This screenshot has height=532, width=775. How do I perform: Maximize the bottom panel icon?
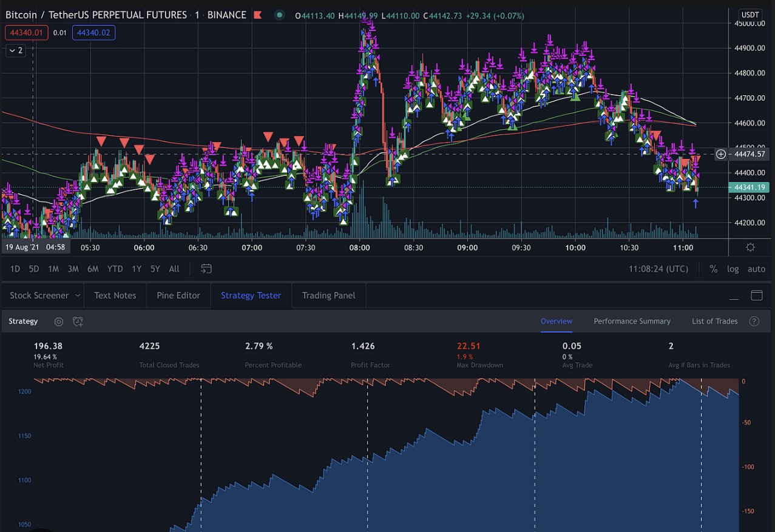[757, 295]
